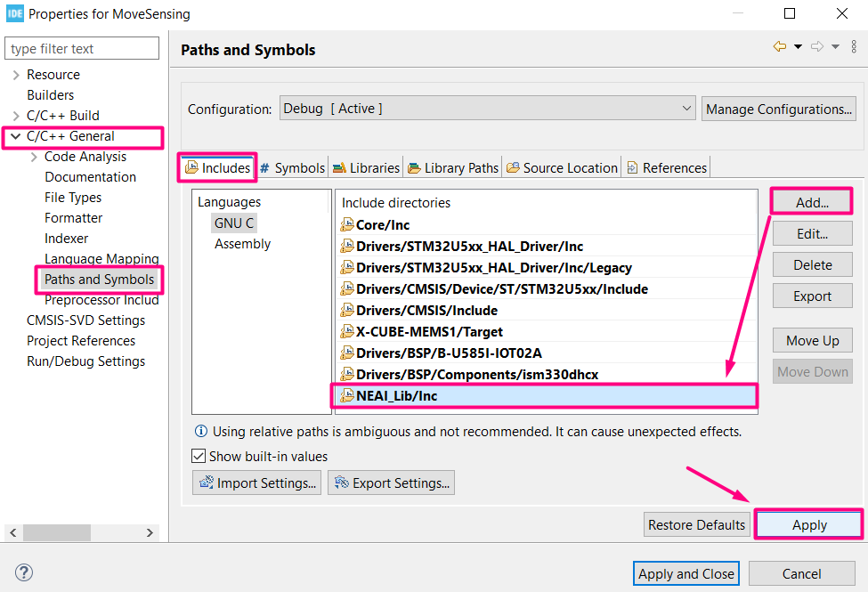Select the X-CUBE-MEMS1/Target include entry
Screen dimensions: 868x592
pyautogui.click(x=428, y=332)
